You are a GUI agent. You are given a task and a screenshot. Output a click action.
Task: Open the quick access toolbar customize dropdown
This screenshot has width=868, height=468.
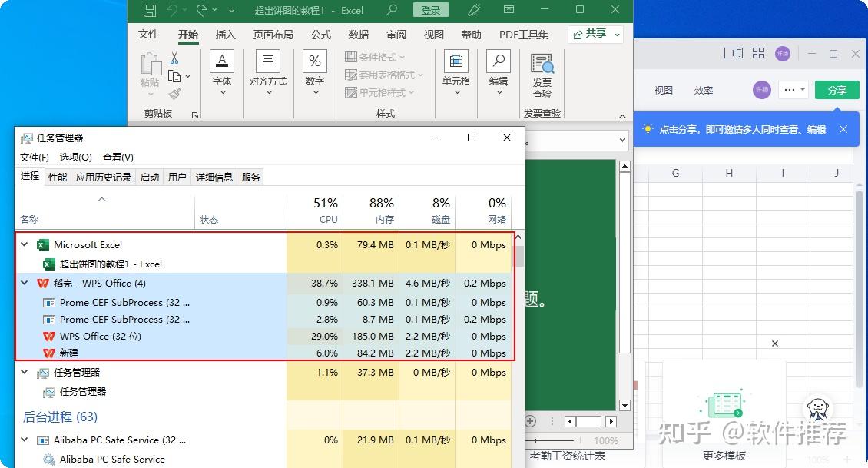click(x=231, y=10)
